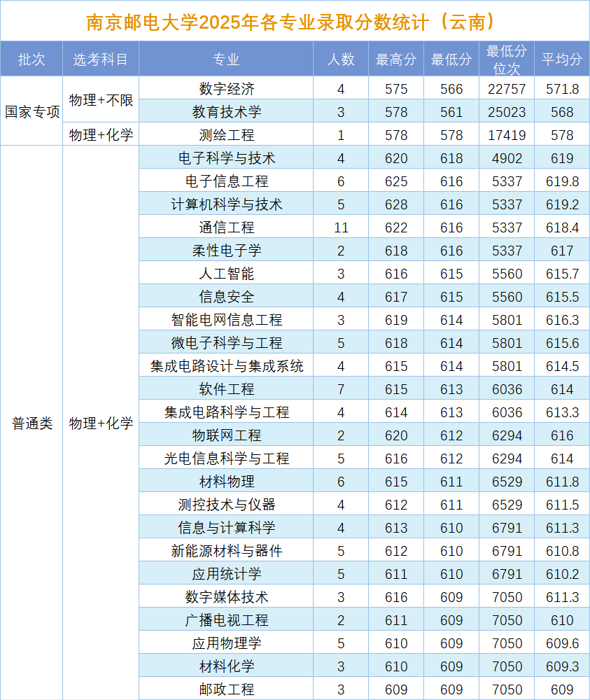Click the 平均分 column header
This screenshot has width=590, height=700.
point(562,59)
